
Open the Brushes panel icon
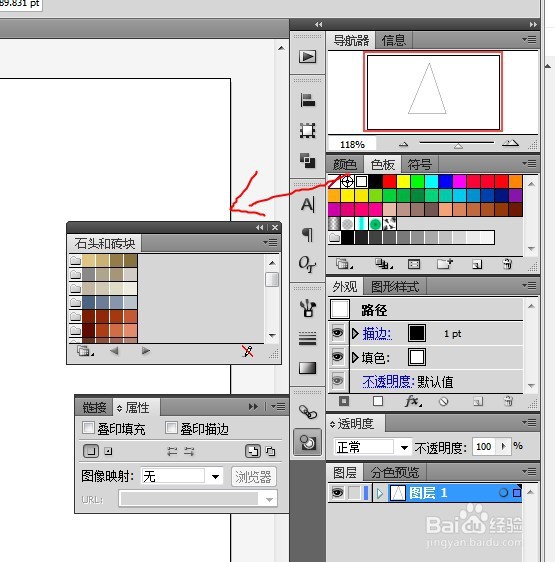[x=308, y=309]
